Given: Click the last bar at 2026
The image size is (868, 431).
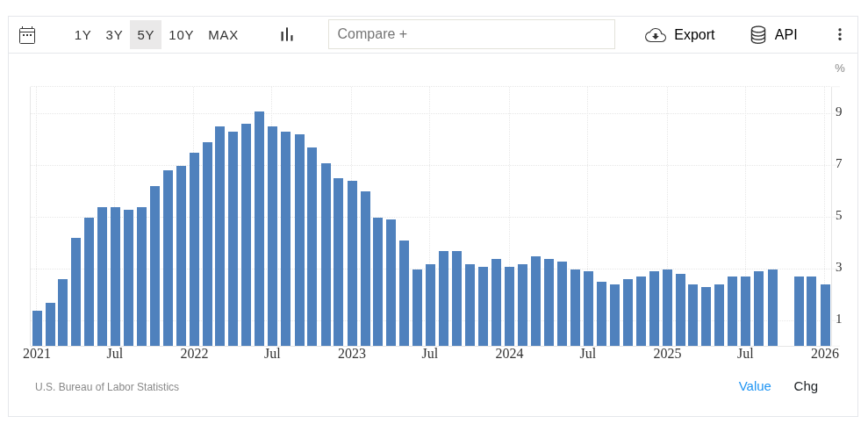Looking at the screenshot, I should click(825, 315).
